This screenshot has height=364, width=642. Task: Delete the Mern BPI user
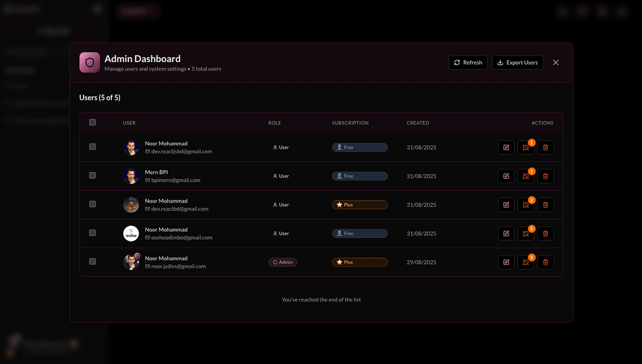coord(545,176)
